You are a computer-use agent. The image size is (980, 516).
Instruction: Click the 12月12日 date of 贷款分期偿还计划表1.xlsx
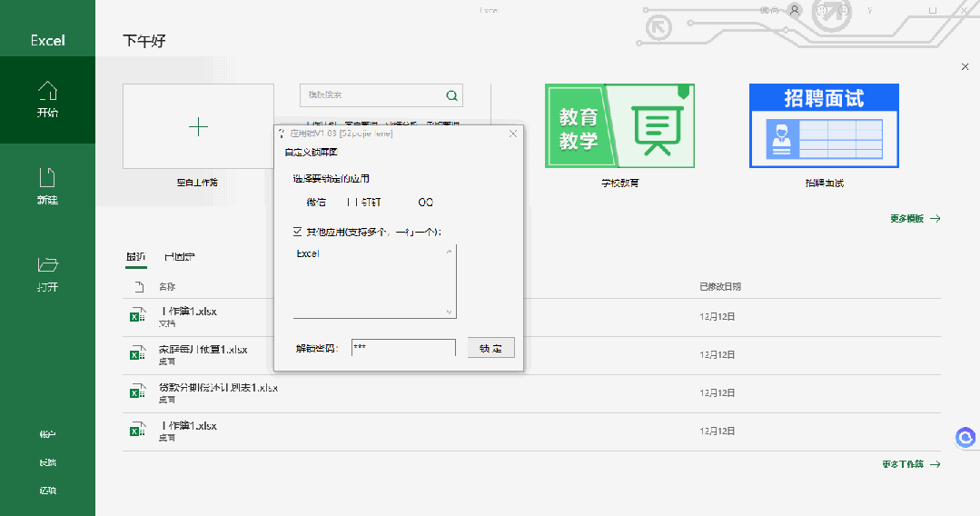[x=717, y=392]
